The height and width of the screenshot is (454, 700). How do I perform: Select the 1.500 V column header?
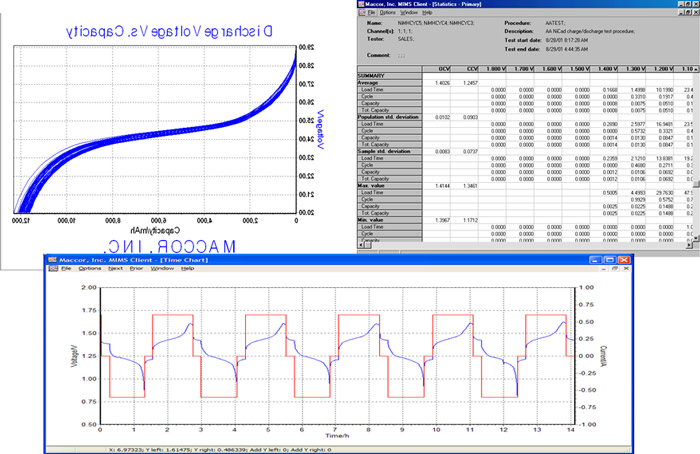click(576, 69)
